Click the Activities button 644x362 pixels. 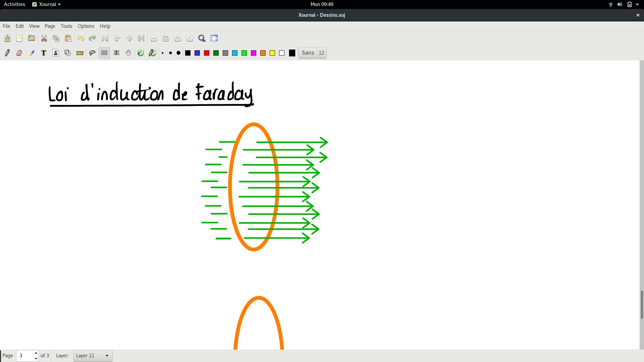[14, 4]
